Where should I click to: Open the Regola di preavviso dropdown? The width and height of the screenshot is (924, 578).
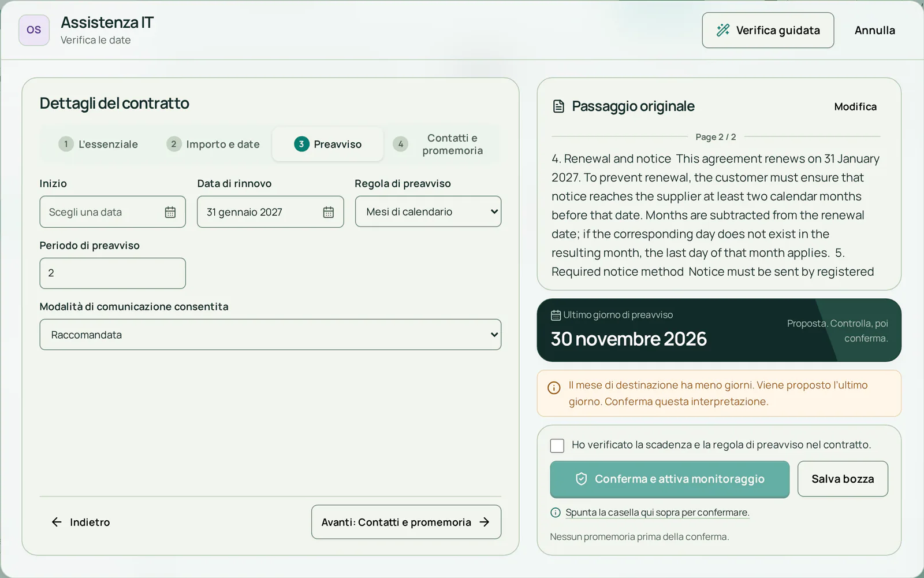(428, 212)
